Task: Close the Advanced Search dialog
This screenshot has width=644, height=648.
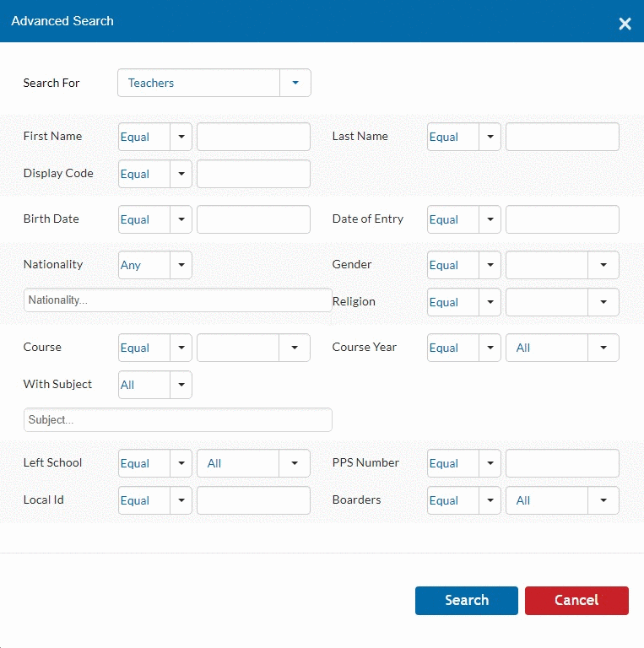Action: point(625,24)
